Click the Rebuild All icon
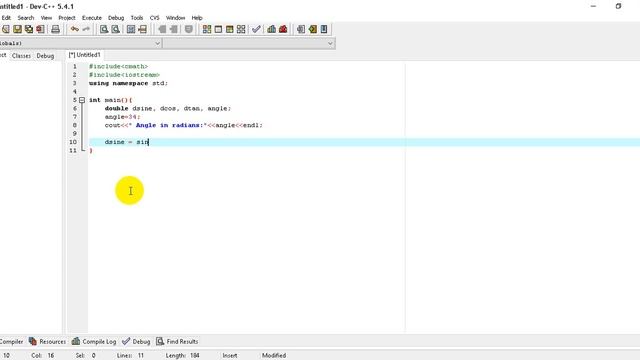The image size is (640, 360). pyautogui.click(x=241, y=29)
